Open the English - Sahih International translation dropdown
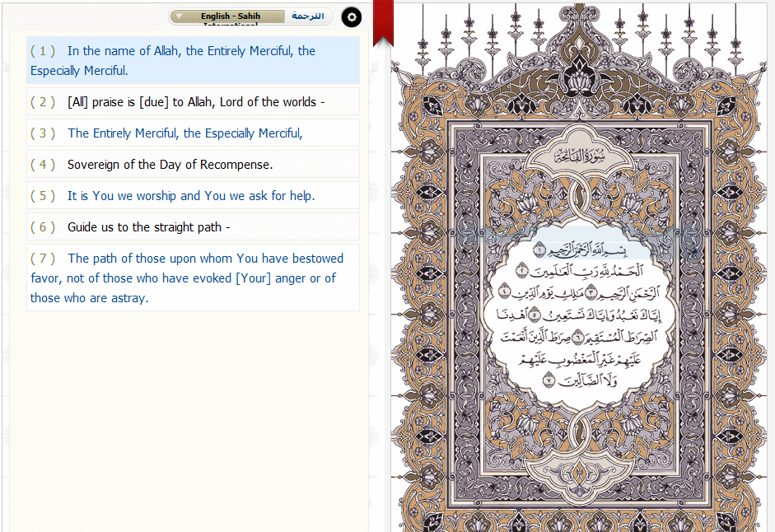 [x=231, y=16]
